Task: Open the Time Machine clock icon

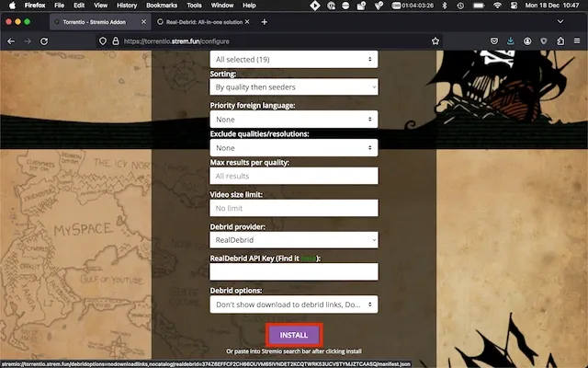Action: pyautogui.click(x=460, y=6)
